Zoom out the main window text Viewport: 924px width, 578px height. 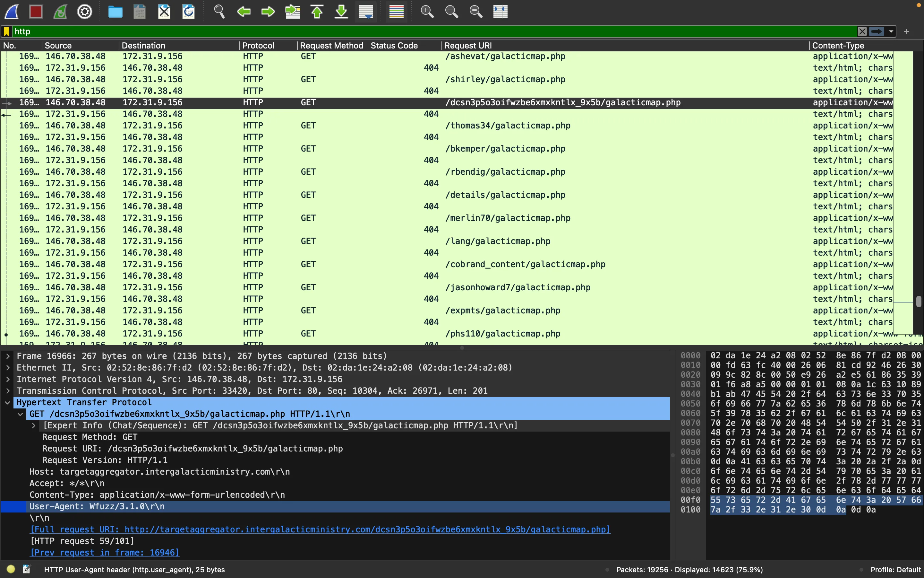[x=451, y=12]
